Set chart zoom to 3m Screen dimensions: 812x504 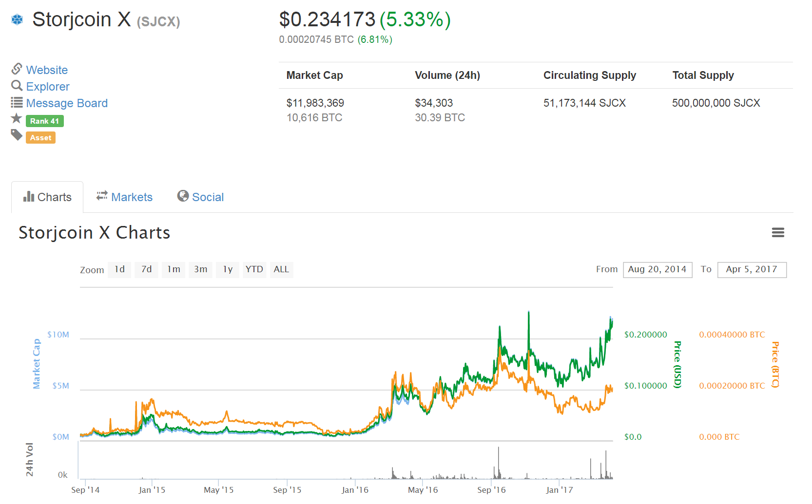(200, 269)
